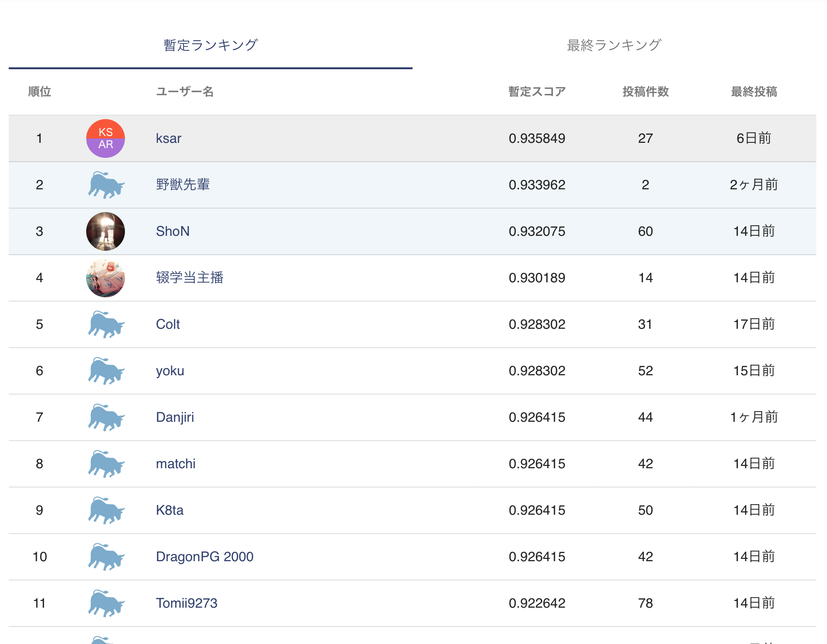Image resolution: width=827 pixels, height=644 pixels.
Task: Click the 暫定スコア column header
Action: 537,92
